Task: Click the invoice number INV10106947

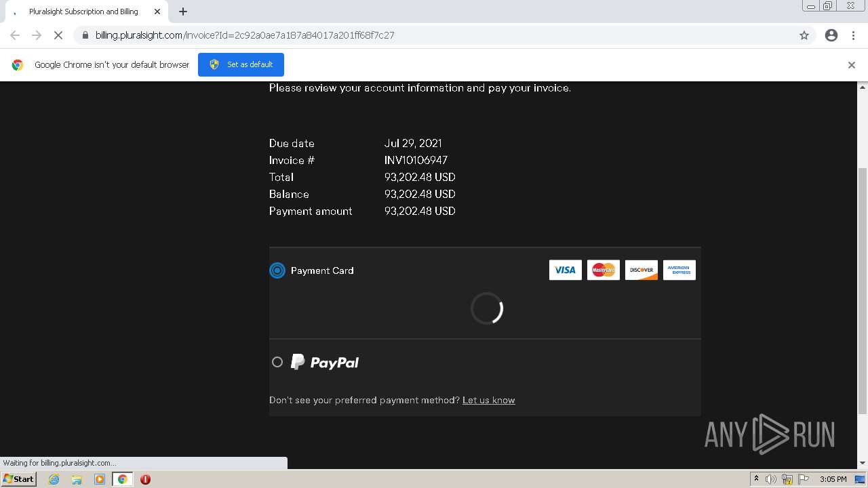Action: tap(416, 160)
